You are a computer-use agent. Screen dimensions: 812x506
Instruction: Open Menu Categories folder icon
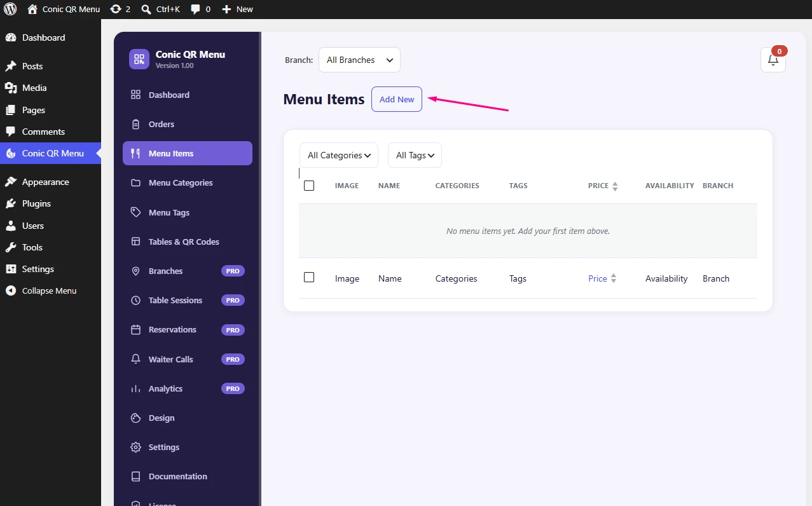point(135,182)
